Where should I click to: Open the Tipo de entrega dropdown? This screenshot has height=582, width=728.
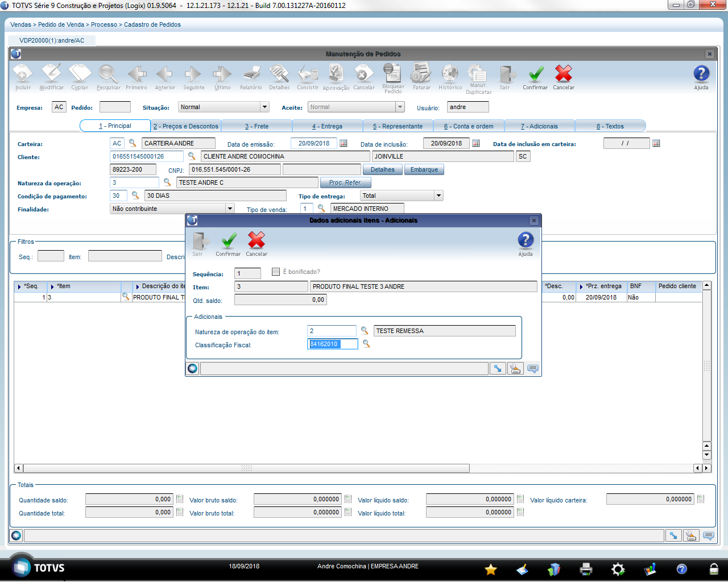439,196
